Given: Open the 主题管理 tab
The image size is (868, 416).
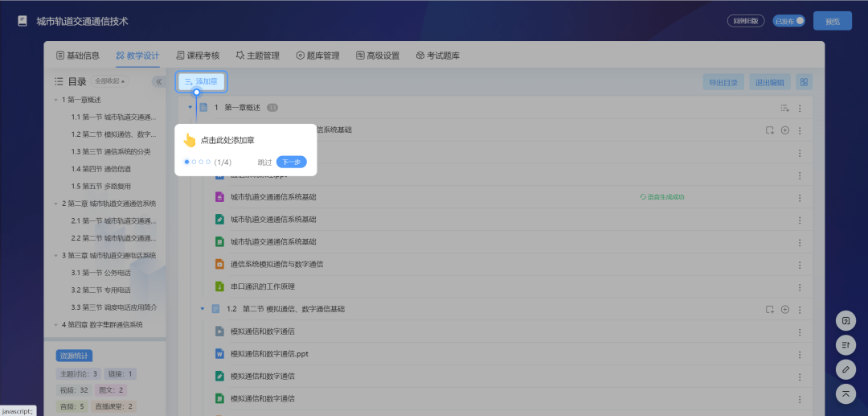Looking at the screenshot, I should click(x=257, y=56).
